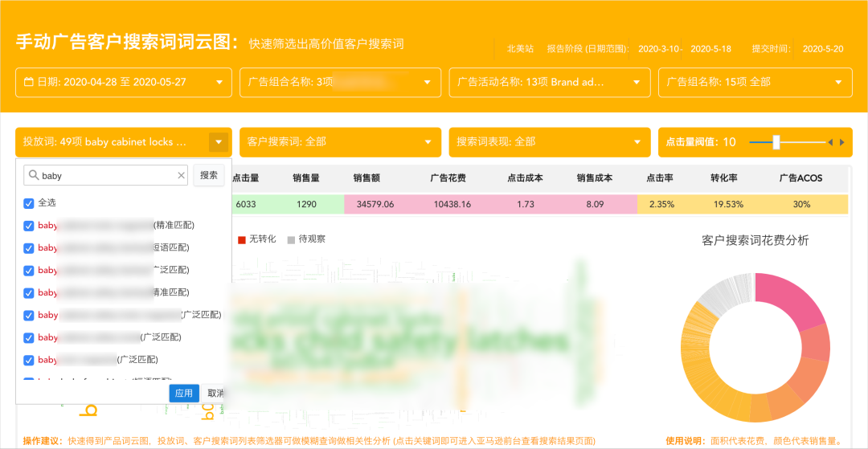
Task: Increase threshold with right arrow
Action: [842, 142]
